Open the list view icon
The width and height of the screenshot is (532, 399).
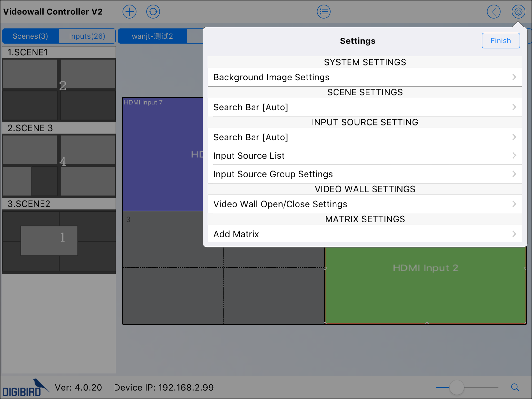pos(323,11)
